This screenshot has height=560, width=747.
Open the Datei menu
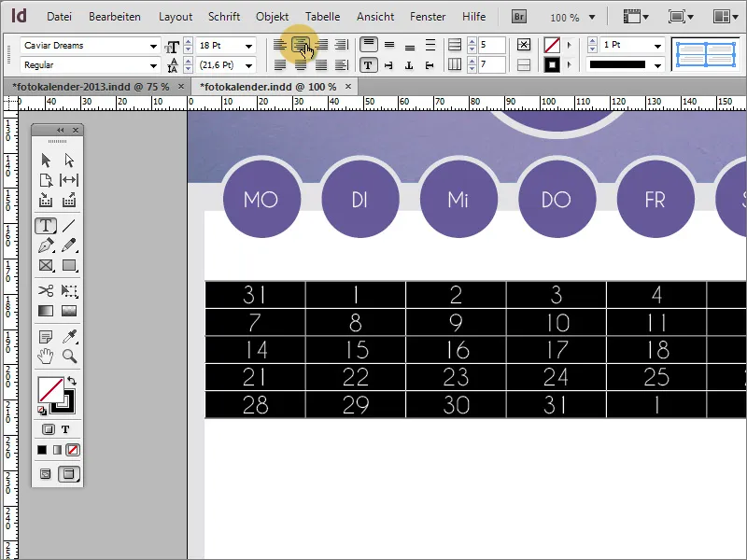pyautogui.click(x=59, y=17)
